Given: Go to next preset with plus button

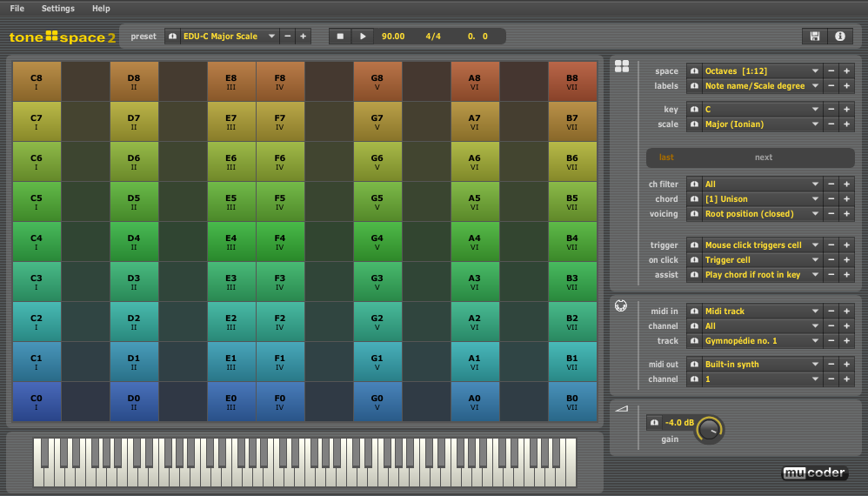Looking at the screenshot, I should [303, 36].
